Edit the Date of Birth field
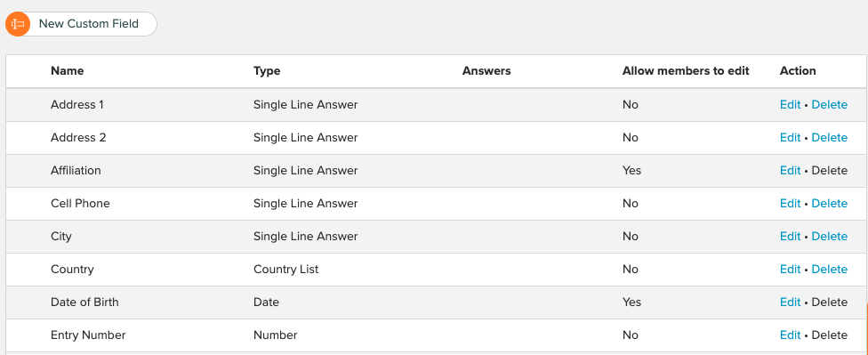This screenshot has width=868, height=355. click(x=790, y=303)
